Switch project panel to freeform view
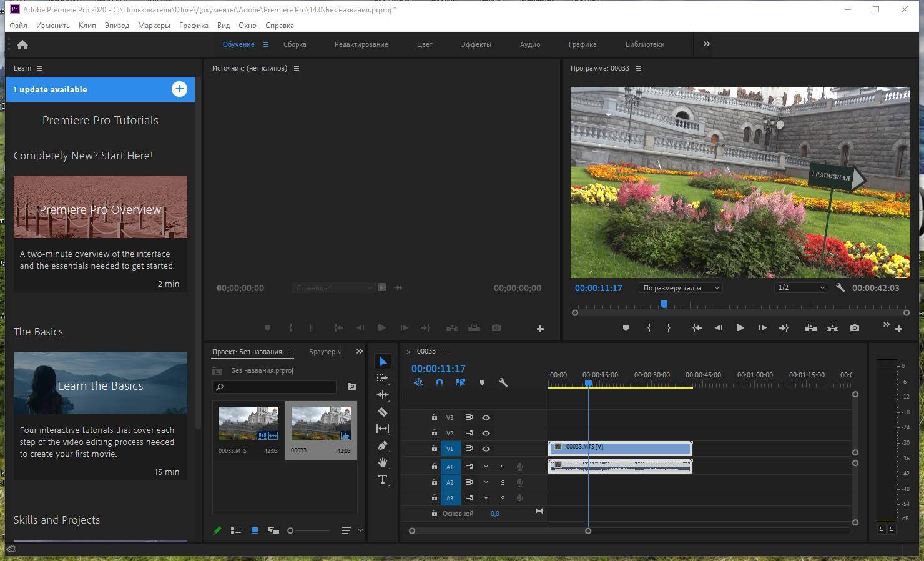 point(273,530)
